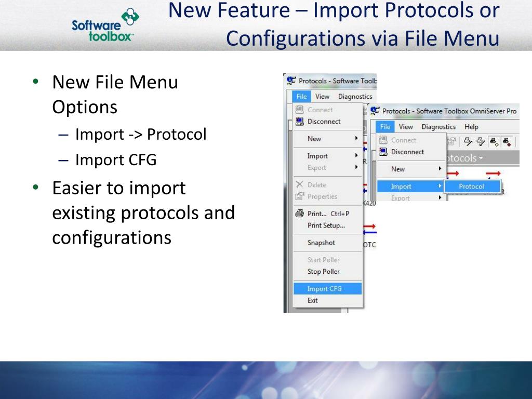The height and width of the screenshot is (399, 532).
Task: Click the greyed Delete X icon
Action: [x=299, y=184]
